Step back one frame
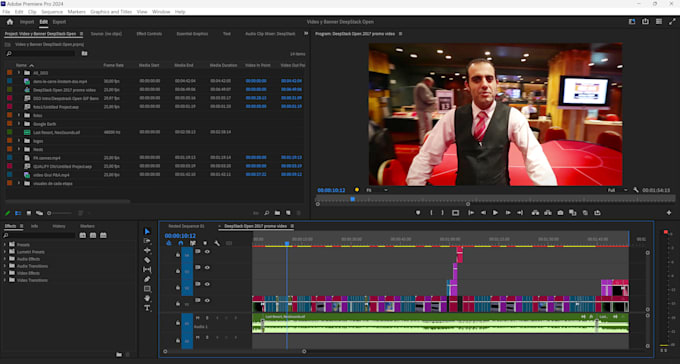This screenshot has height=364, width=680. click(483, 213)
